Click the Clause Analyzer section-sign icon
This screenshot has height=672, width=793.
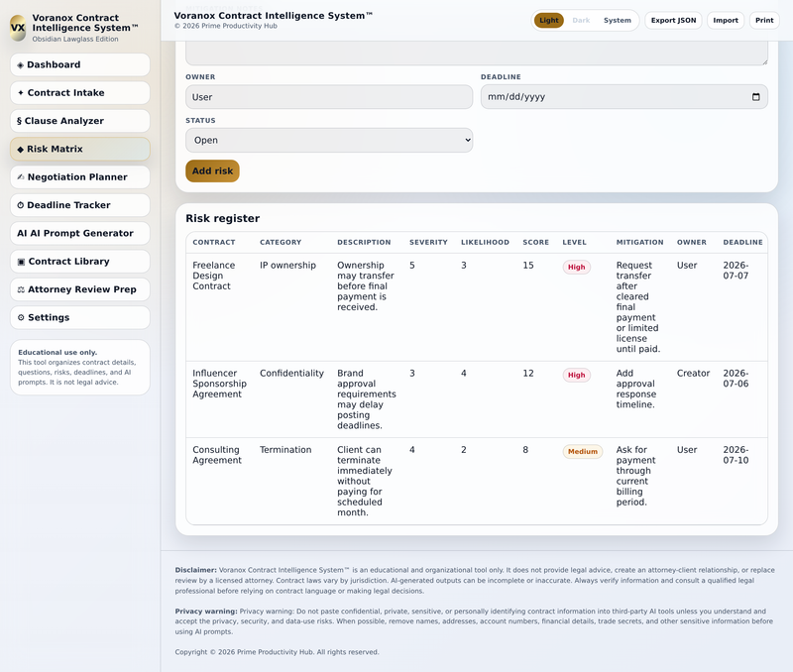click(x=19, y=121)
